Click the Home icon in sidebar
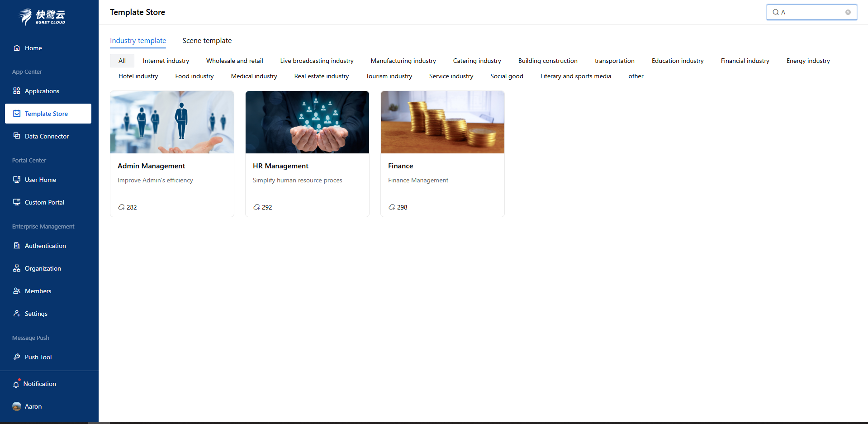868x424 pixels. pyautogui.click(x=17, y=48)
